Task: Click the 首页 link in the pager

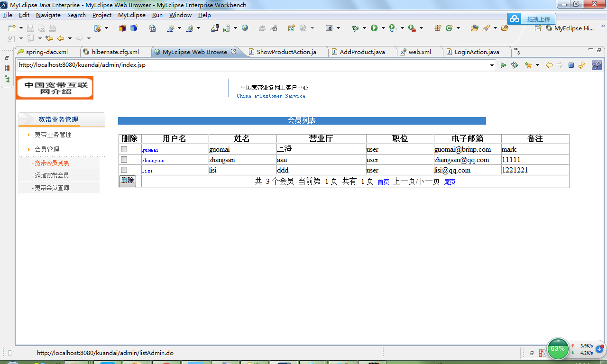Action: point(383,182)
